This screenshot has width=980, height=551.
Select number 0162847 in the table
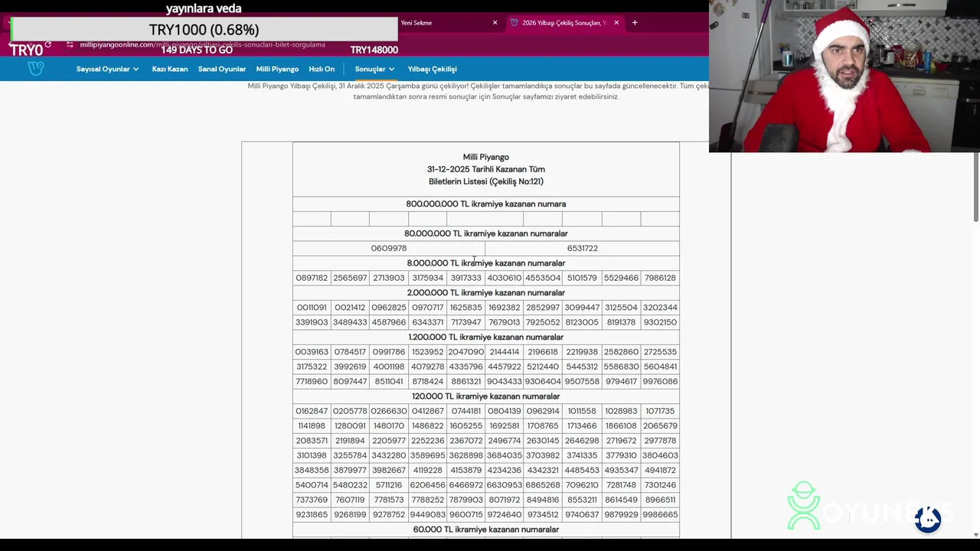click(312, 411)
